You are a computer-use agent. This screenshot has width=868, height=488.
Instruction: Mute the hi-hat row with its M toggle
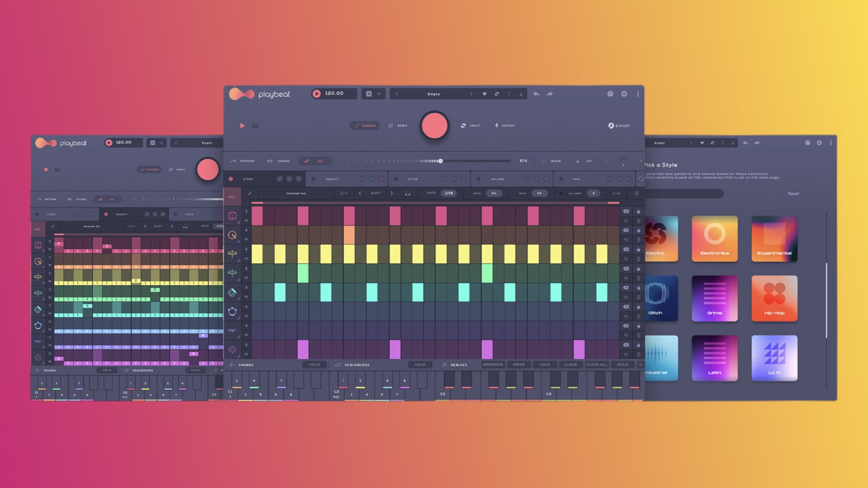[245, 259]
